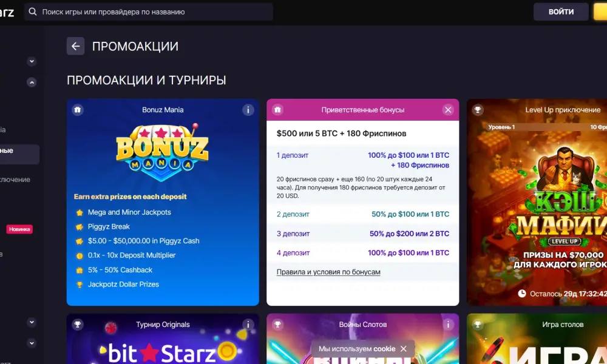Screen dimensions: 607x364
Task: Focus the game or provider search field
Action: coord(149,12)
